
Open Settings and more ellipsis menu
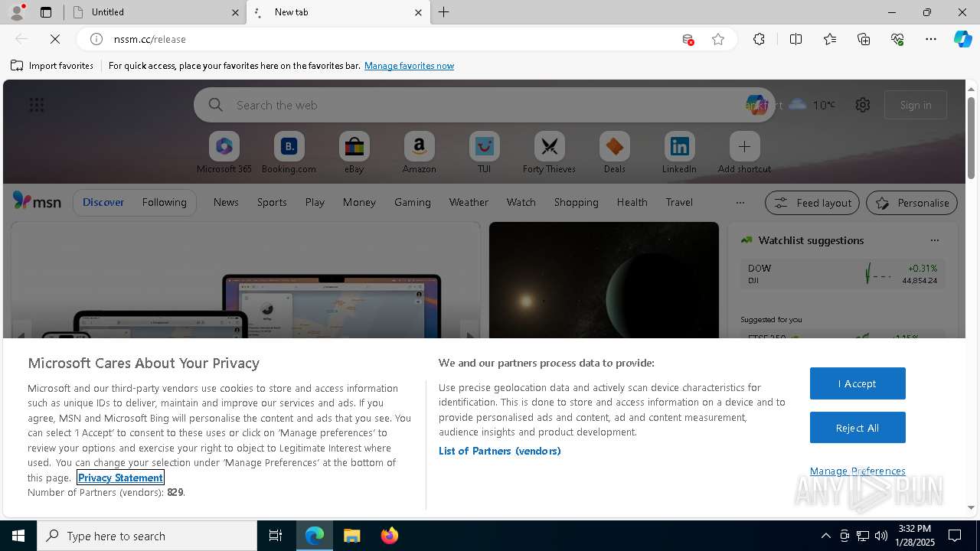[x=931, y=39]
